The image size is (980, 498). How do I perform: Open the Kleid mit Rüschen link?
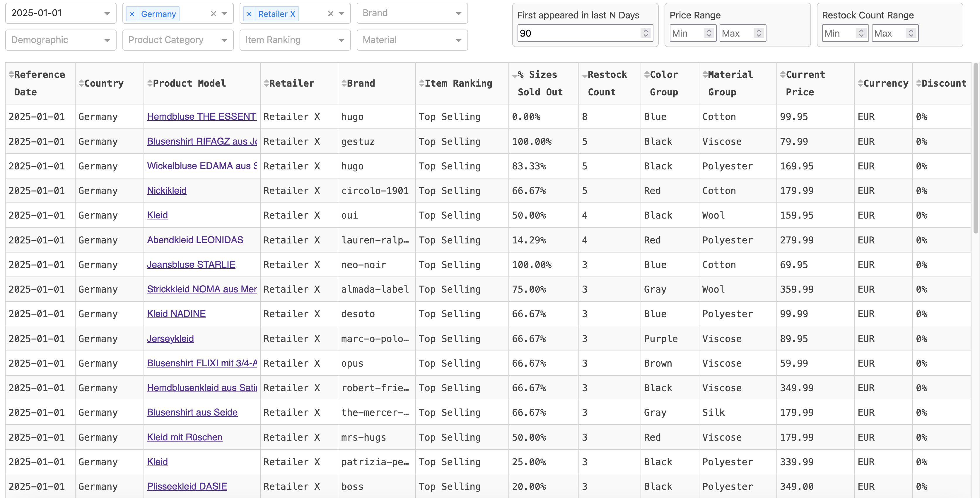pos(185,437)
